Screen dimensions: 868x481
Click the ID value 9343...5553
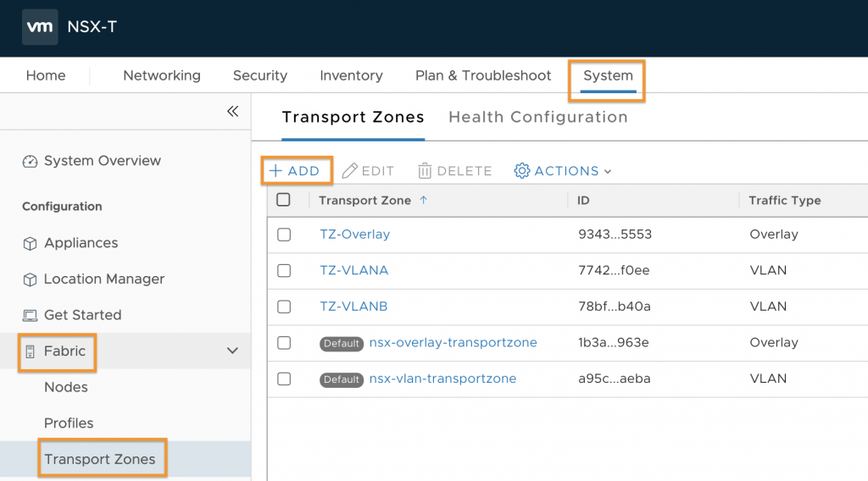[x=615, y=234]
